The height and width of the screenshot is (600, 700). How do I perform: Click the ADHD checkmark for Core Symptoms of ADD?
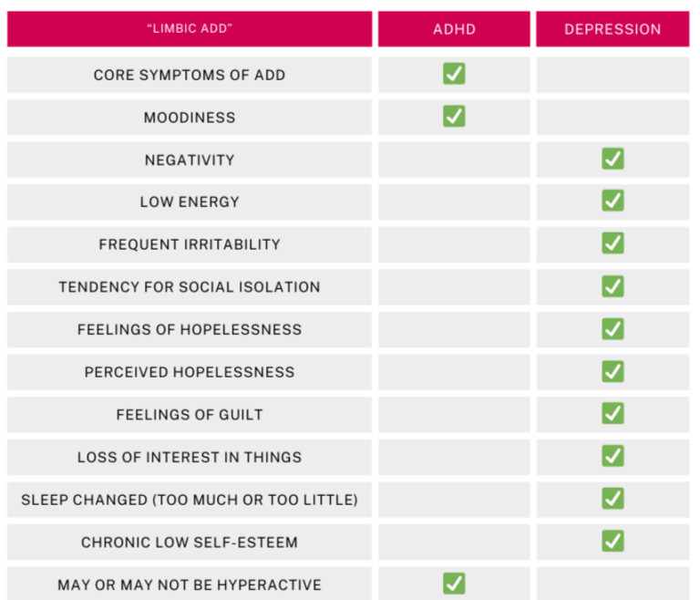pos(454,74)
